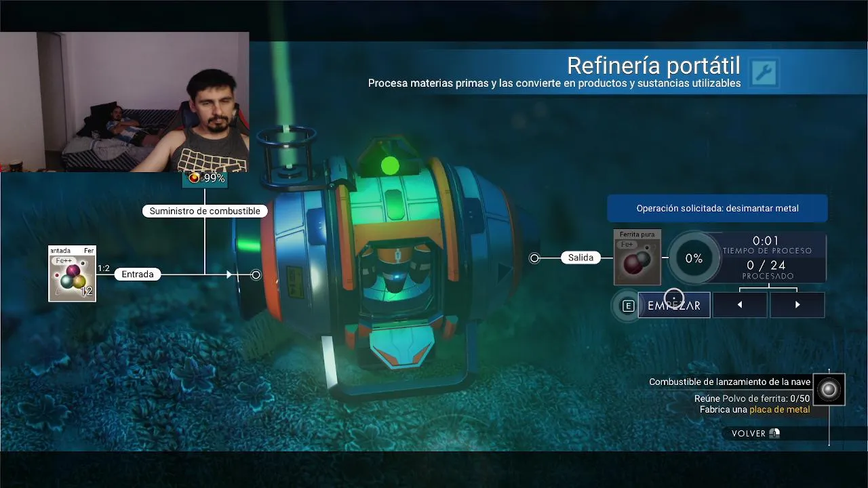
Task: Click the Operación solicitada: desimantar metal banner
Action: pos(717,208)
